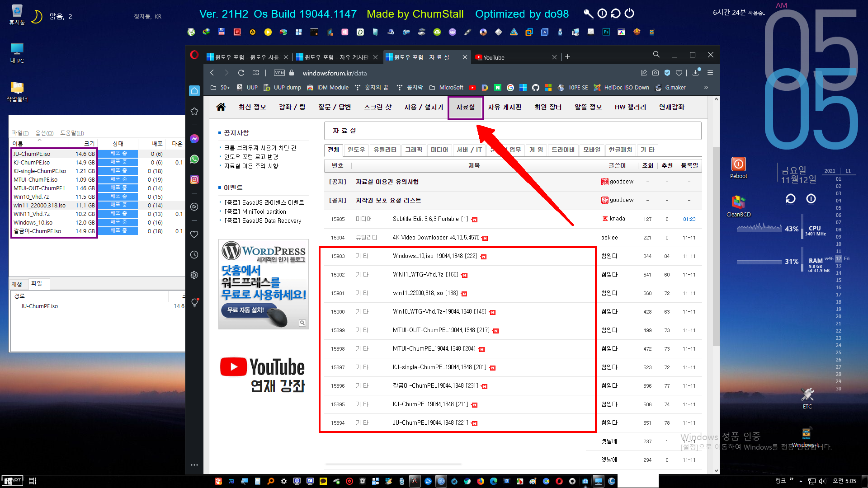868x488 pixels.
Task: Open the 자료실 menu
Action: pos(465,107)
